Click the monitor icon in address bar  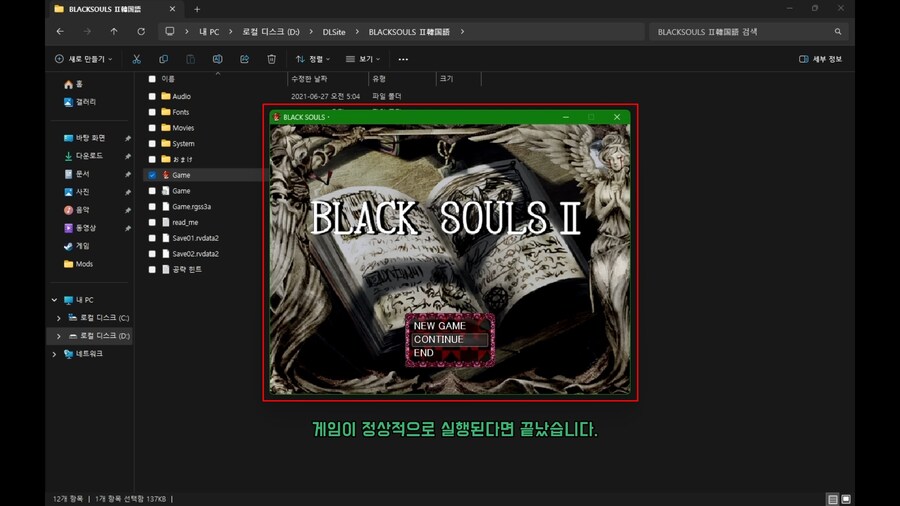pyautogui.click(x=169, y=32)
